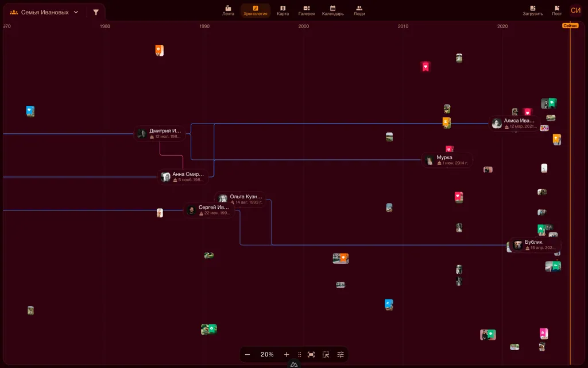The width and height of the screenshot is (588, 368).
Task: Select the Сергей Ив... person card
Action: 209,210
